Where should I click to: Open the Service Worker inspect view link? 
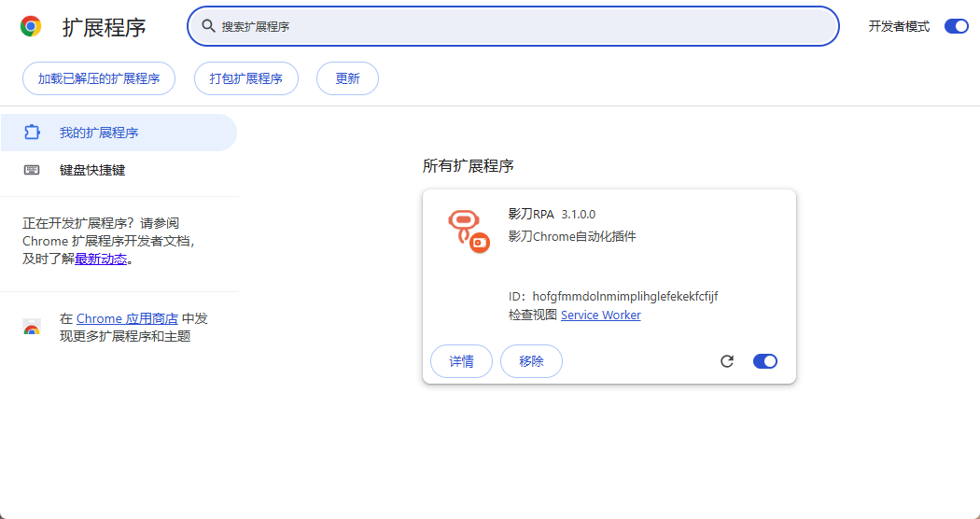point(600,316)
